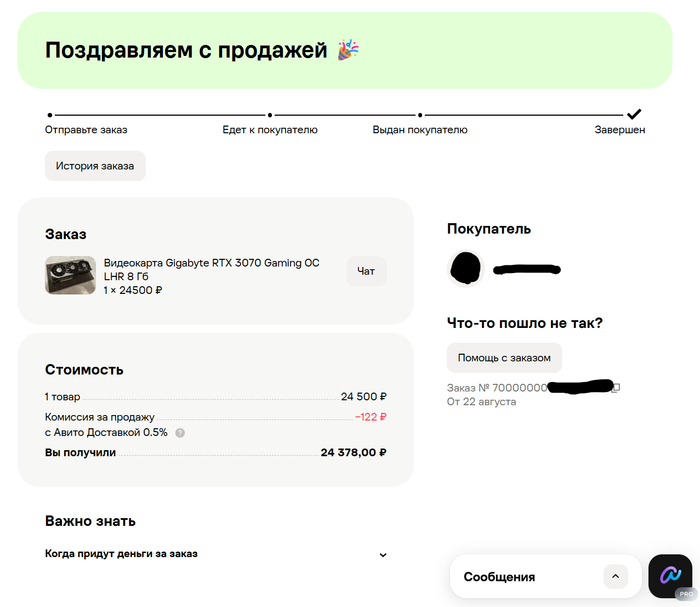This screenshot has height=607, width=700.
Task: Open the История заказа button
Action: point(95,166)
